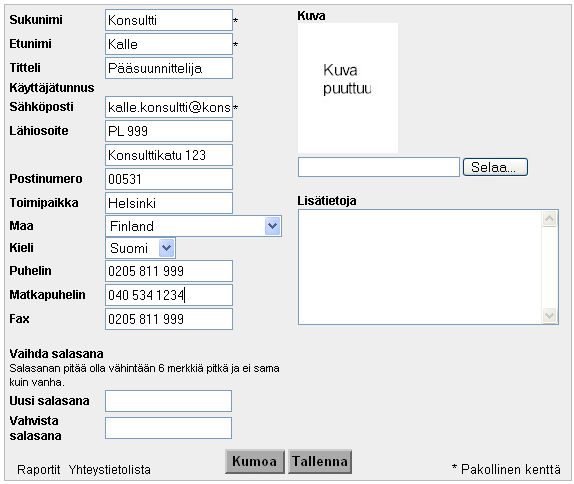Viewport: 574px width, 484px height.
Task: Click the image file path field
Action: (379, 167)
